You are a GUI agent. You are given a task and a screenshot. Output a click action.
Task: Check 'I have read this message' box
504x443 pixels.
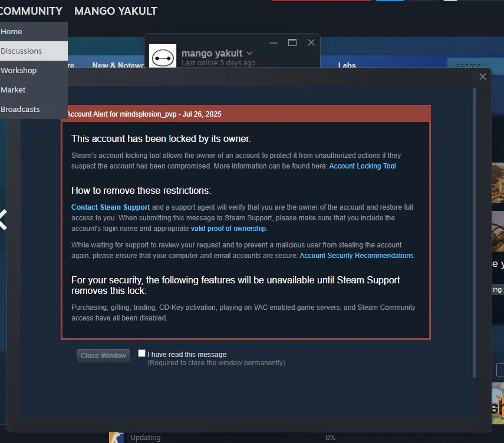click(141, 353)
